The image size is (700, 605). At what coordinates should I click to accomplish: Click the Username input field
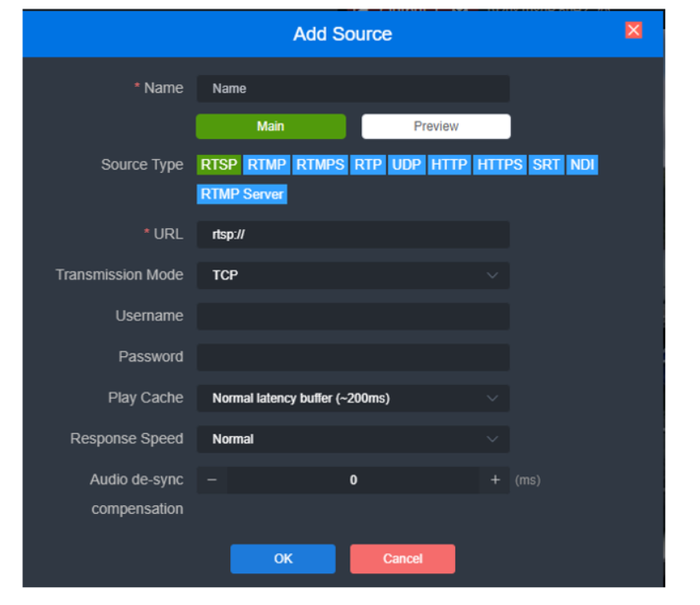(x=353, y=316)
